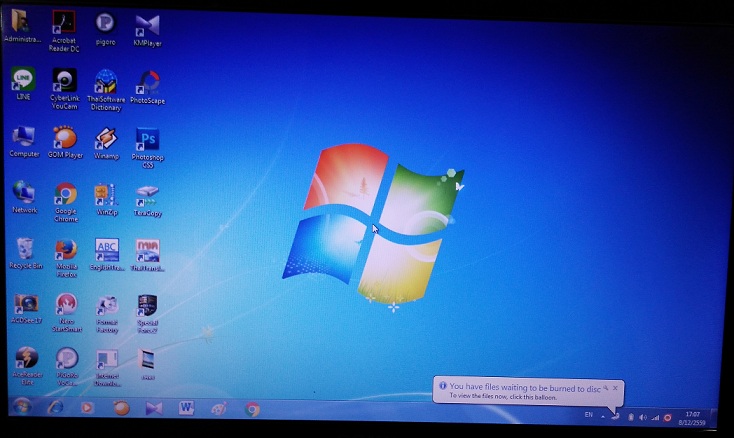Click the files waiting to be burned balloon
The width and height of the screenshot is (734, 438).
click(528, 391)
